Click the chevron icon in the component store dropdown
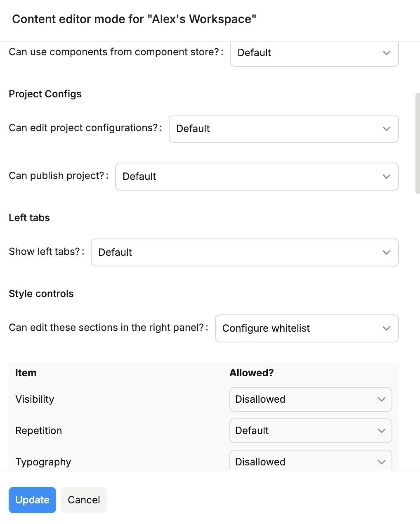Image resolution: width=420 pixels, height=524 pixels. click(x=386, y=53)
